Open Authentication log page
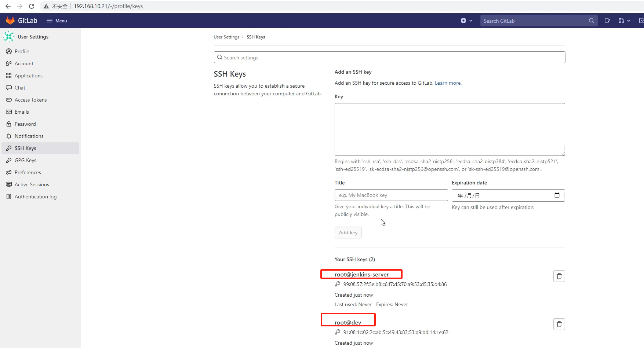This screenshot has height=348, width=644. [x=40, y=197]
